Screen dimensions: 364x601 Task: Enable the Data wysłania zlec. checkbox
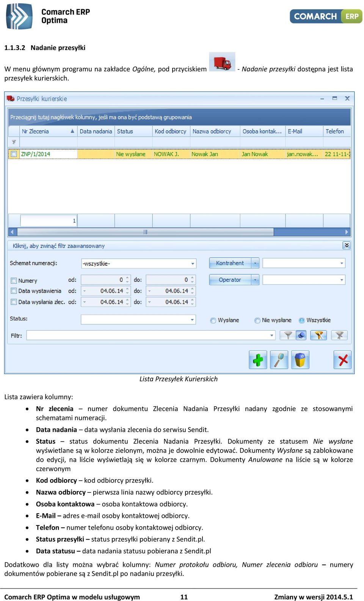click(x=14, y=302)
